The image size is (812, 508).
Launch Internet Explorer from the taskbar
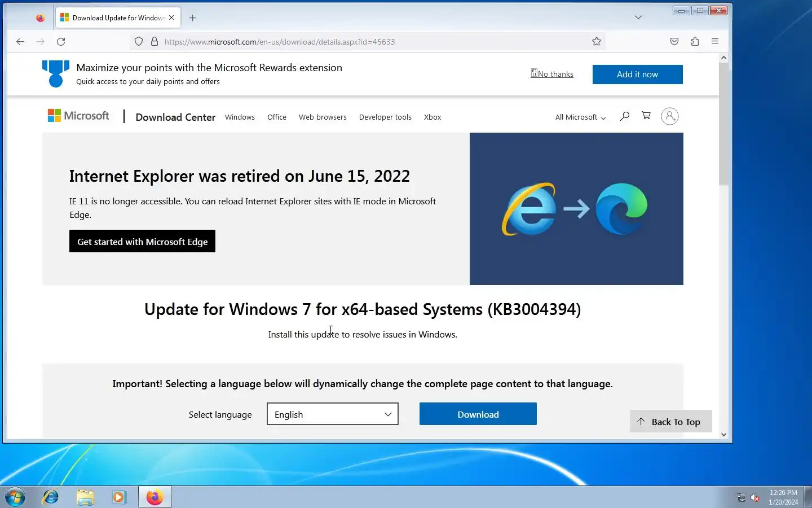pyautogui.click(x=51, y=497)
